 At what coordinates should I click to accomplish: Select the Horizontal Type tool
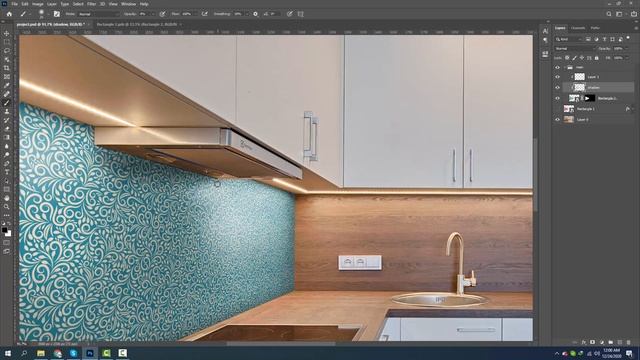pyautogui.click(x=7, y=172)
